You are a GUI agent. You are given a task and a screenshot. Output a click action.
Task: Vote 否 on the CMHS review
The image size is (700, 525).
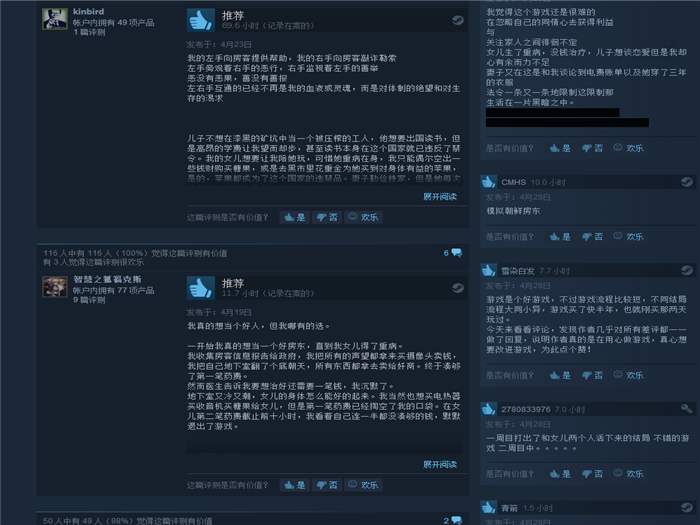click(592, 237)
